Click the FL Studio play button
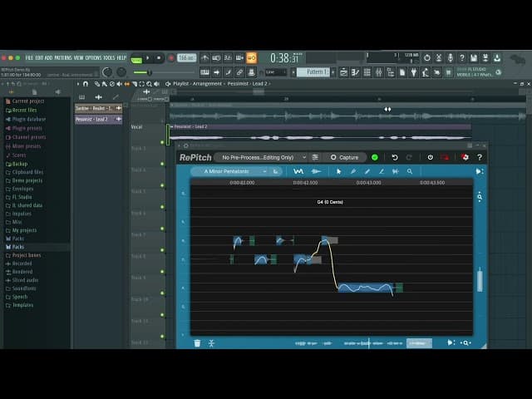This screenshot has height=399, width=532. (148, 58)
